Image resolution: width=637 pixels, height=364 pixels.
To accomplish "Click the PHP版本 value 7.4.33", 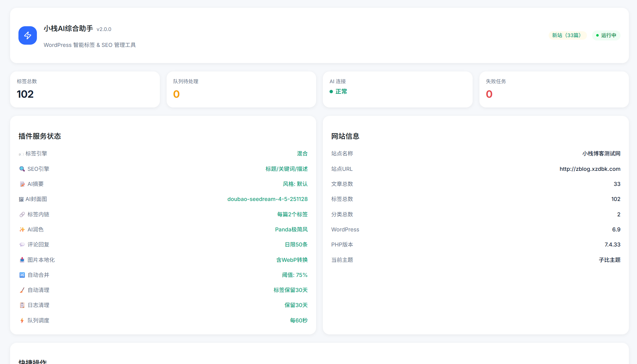I will (612, 245).
